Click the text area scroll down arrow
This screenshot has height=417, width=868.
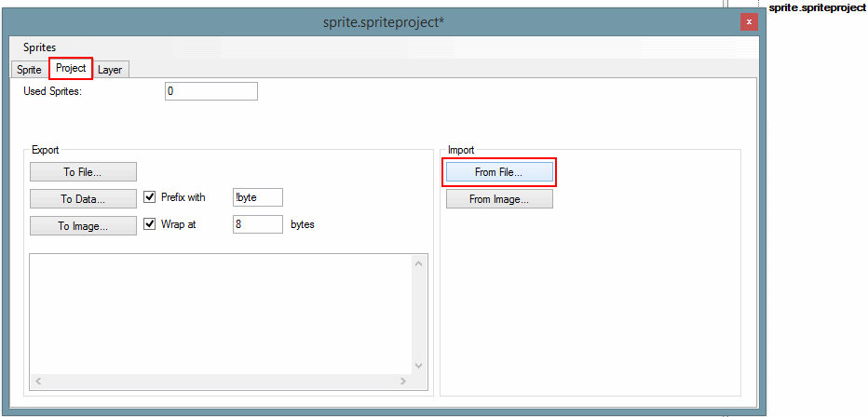pos(418,365)
